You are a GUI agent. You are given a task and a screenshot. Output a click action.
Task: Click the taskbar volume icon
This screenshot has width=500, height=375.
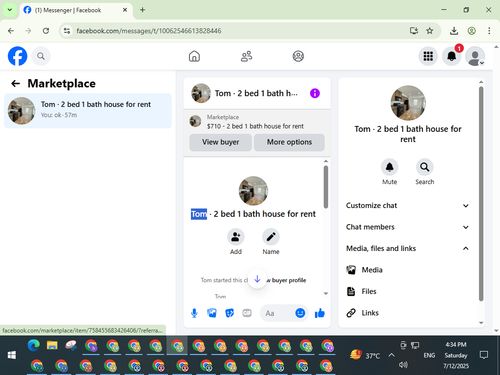click(403, 365)
